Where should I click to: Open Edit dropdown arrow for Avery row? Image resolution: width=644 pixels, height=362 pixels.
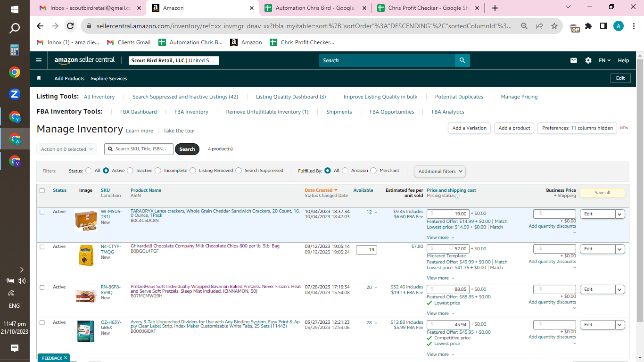620,325
